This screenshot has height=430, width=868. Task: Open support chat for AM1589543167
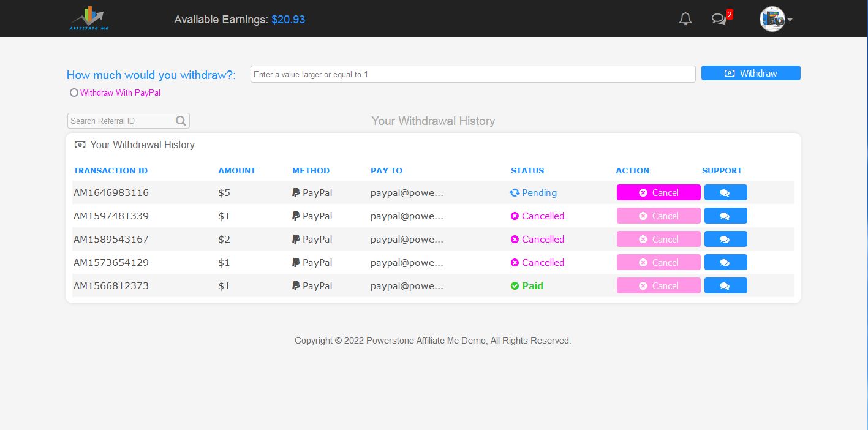point(725,239)
